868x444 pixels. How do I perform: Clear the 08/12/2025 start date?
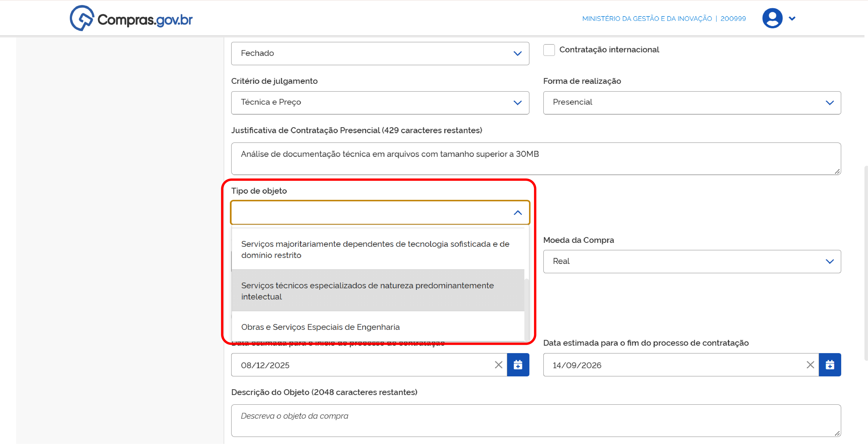pyautogui.click(x=499, y=364)
